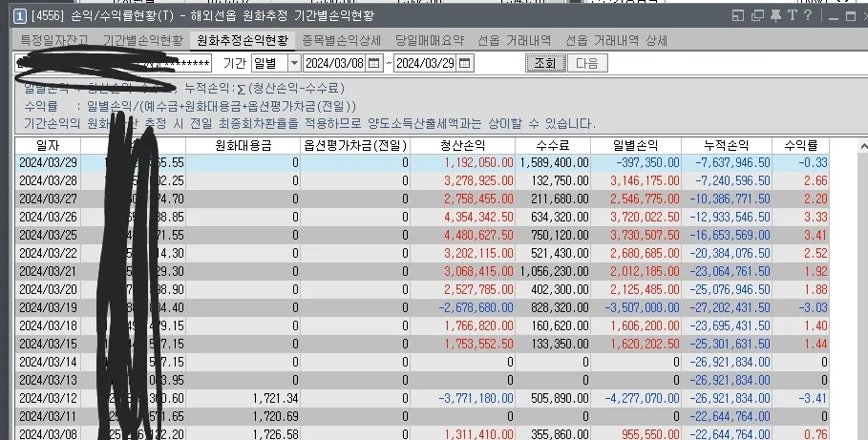Click the 일자 column header
Image resolution: width=868 pixels, height=440 pixels.
pyautogui.click(x=48, y=146)
